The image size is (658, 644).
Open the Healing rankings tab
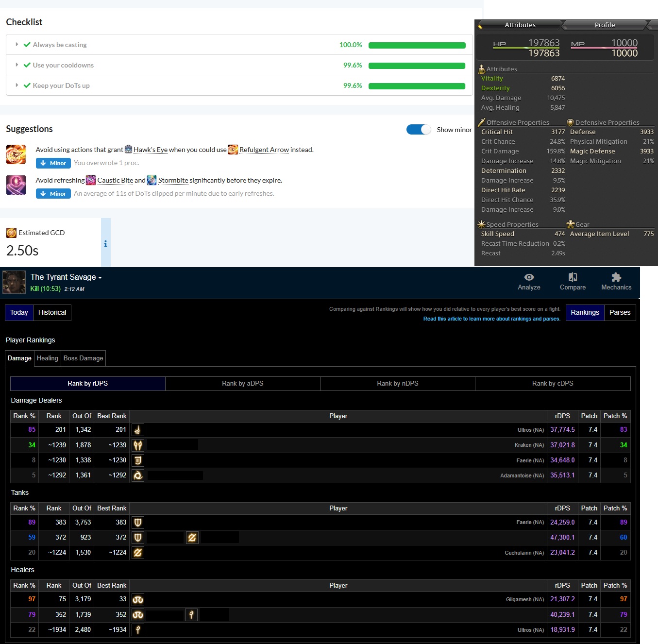tap(47, 358)
